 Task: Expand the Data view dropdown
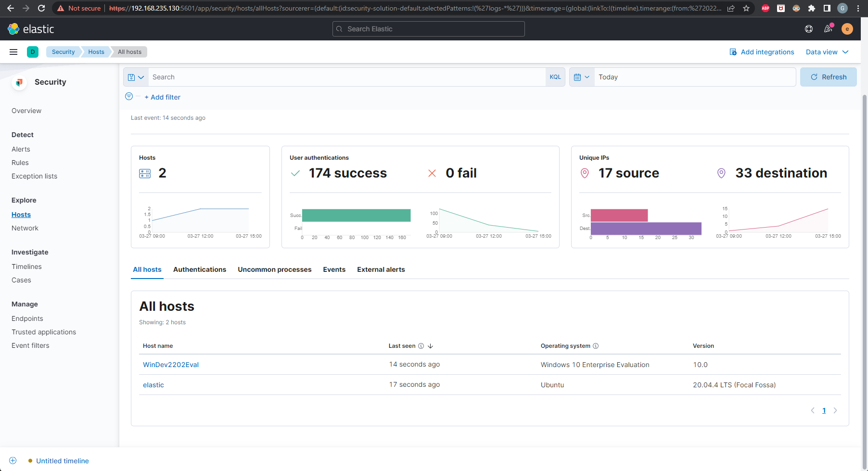(827, 52)
